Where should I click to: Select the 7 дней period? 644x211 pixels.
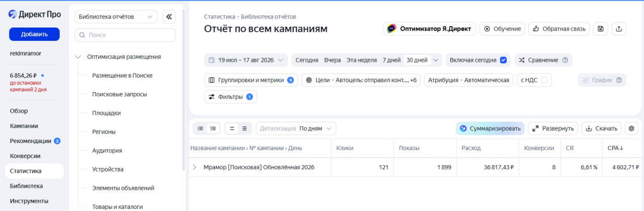pyautogui.click(x=391, y=60)
